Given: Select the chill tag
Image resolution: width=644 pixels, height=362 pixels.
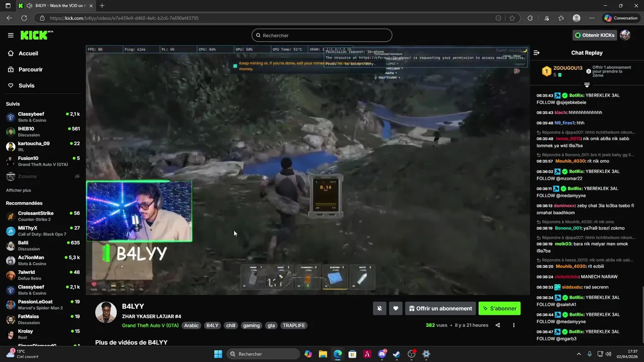Looking at the screenshot, I should pos(230,325).
